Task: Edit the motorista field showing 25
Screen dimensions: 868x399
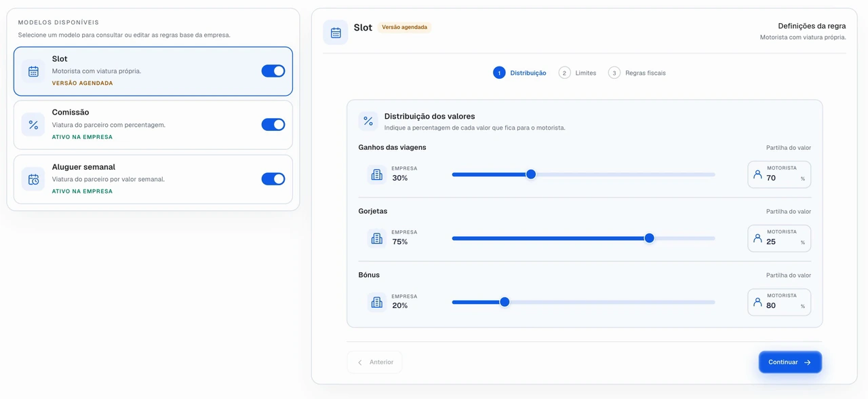Action: click(779, 238)
